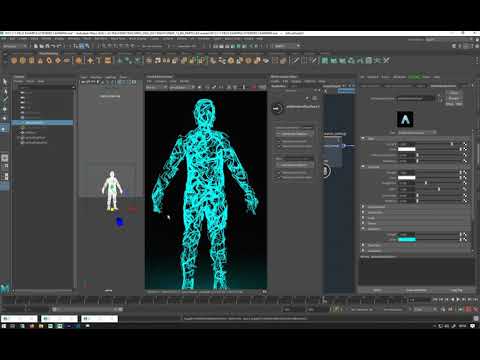Create a polygon torus from the shelf

click(x=49, y=60)
